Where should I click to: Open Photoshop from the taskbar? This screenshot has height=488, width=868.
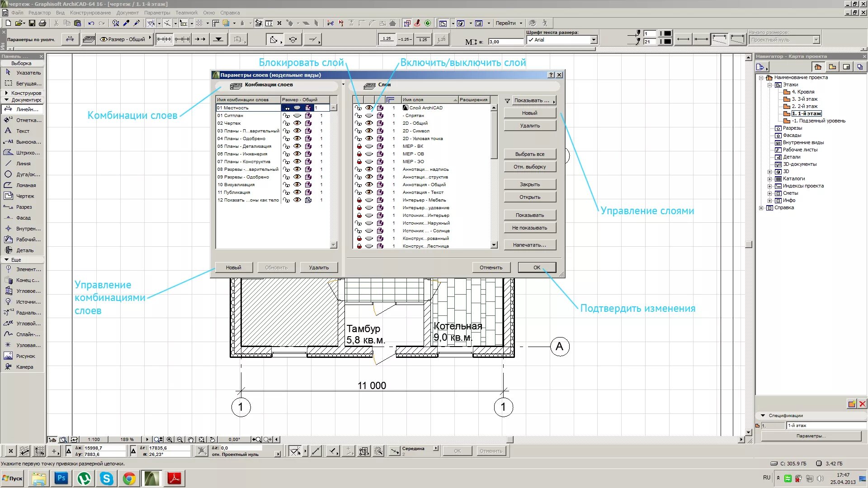61,478
